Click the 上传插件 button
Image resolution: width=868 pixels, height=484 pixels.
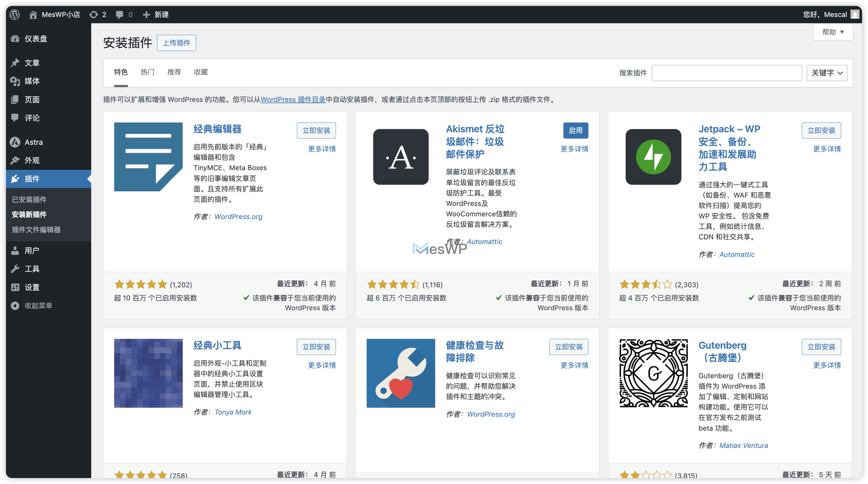[x=176, y=43]
